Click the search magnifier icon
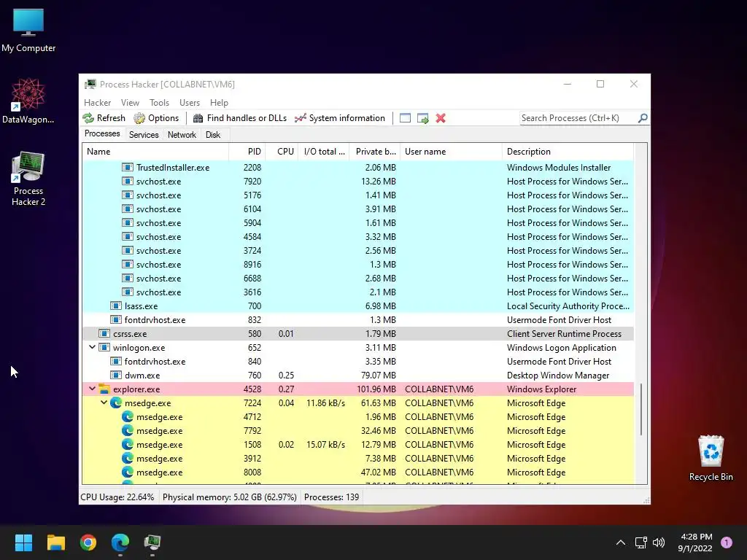747x560 pixels. pos(643,117)
